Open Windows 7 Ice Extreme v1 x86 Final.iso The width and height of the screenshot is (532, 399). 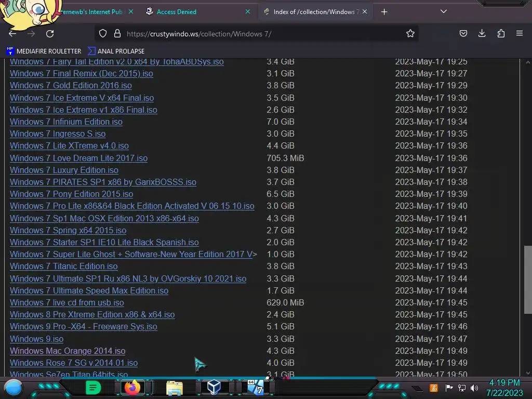point(84,110)
